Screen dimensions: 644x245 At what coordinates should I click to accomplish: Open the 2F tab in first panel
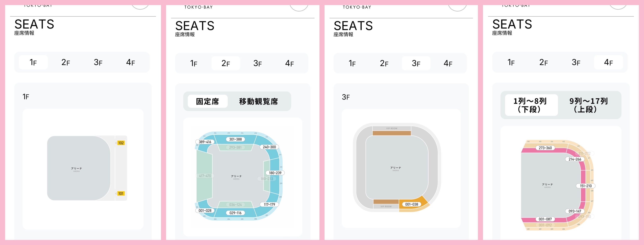point(65,62)
